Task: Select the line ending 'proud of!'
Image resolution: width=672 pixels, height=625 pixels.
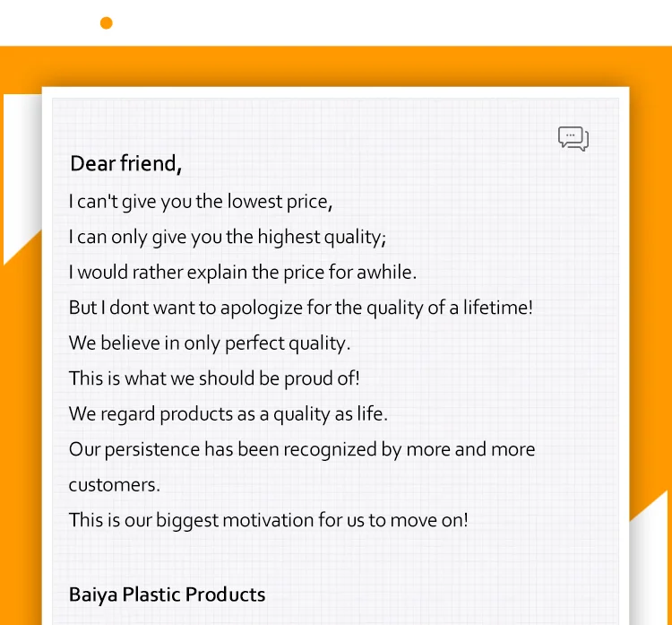Action: click(214, 378)
